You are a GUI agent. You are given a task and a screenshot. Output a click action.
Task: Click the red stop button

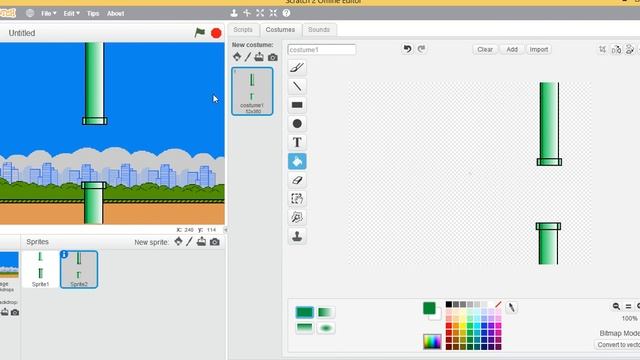coord(216,33)
